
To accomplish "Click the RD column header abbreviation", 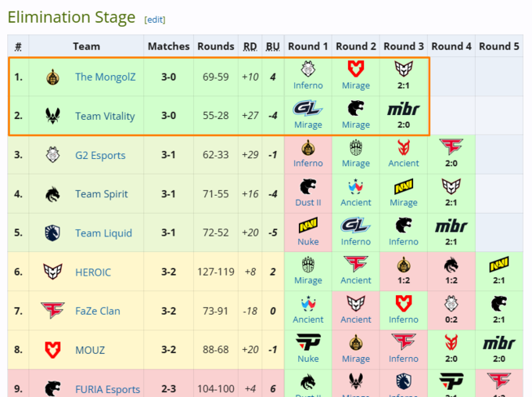I will click(250, 46).
